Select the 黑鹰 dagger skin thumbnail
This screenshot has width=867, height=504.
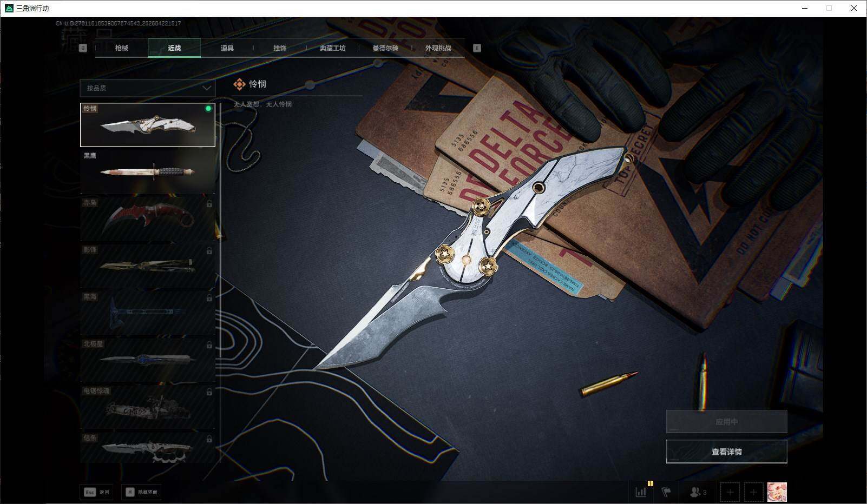coord(148,171)
